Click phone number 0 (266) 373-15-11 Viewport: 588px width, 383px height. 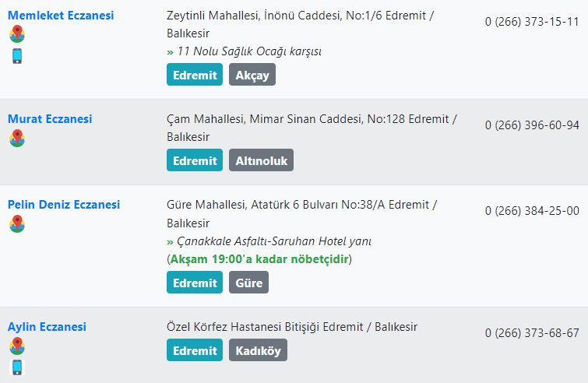pyautogui.click(x=532, y=22)
